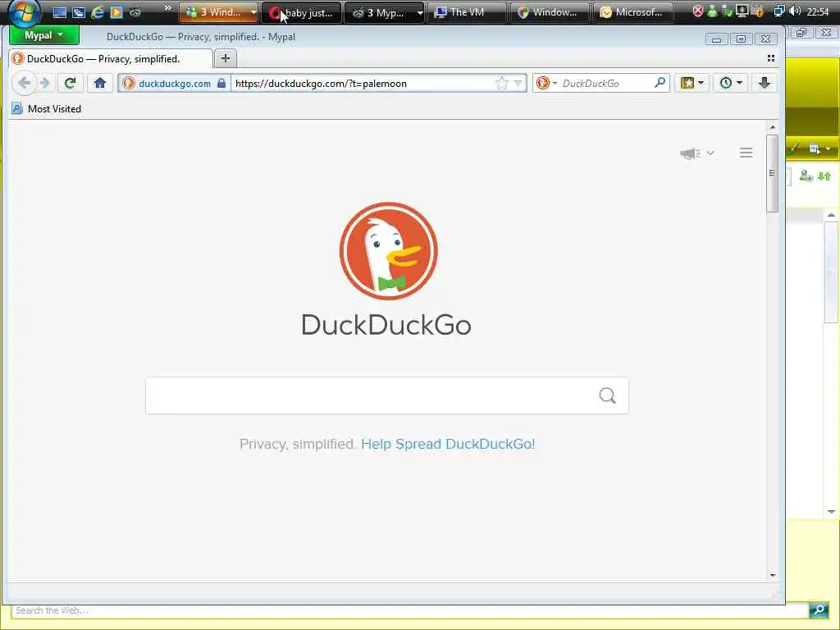Click green up-down arrows icon in background window
The height and width of the screenshot is (630, 840).
(x=824, y=176)
